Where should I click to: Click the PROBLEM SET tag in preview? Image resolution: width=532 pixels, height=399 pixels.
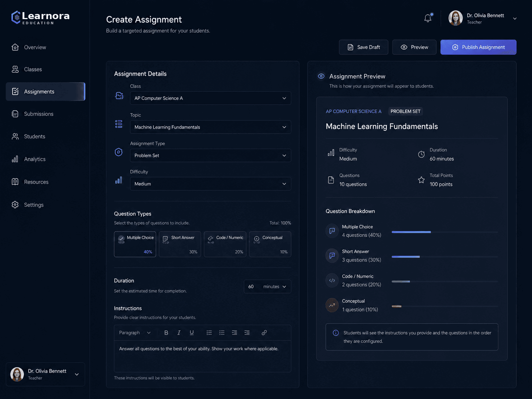tap(406, 111)
